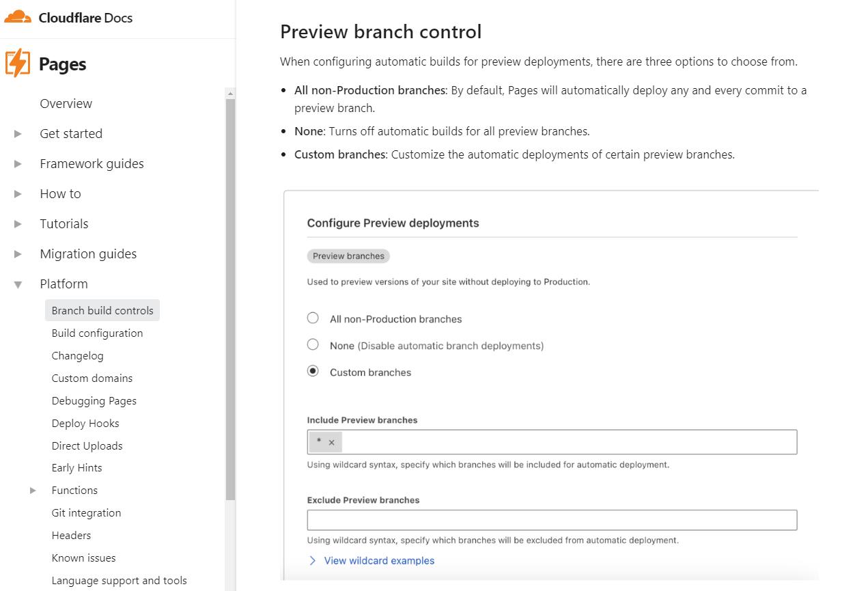Viewport: 868px width, 591px height.
Task: Collapse the Platform section
Action: tap(18, 284)
